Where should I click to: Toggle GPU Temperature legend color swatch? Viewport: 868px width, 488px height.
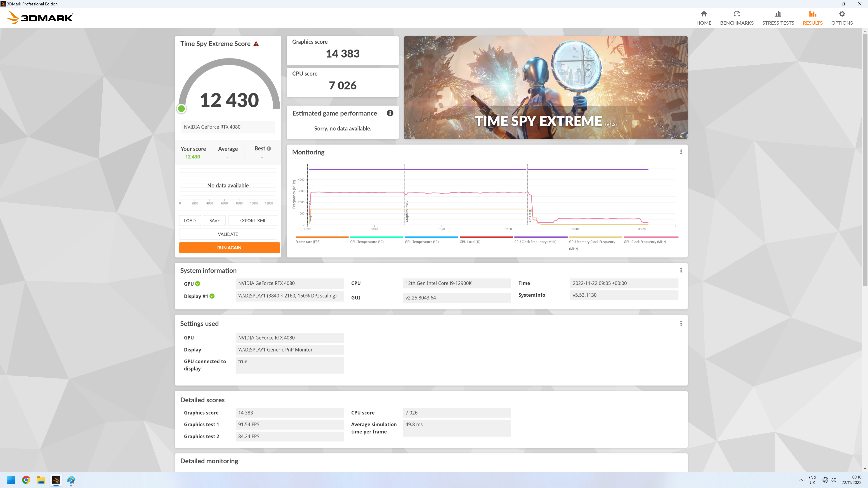(431, 237)
